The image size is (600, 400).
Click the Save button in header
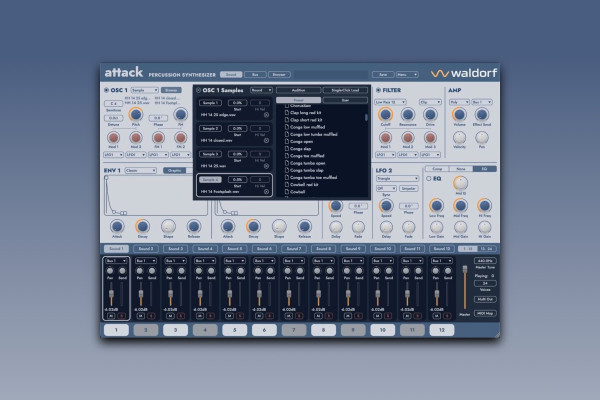pos(383,75)
